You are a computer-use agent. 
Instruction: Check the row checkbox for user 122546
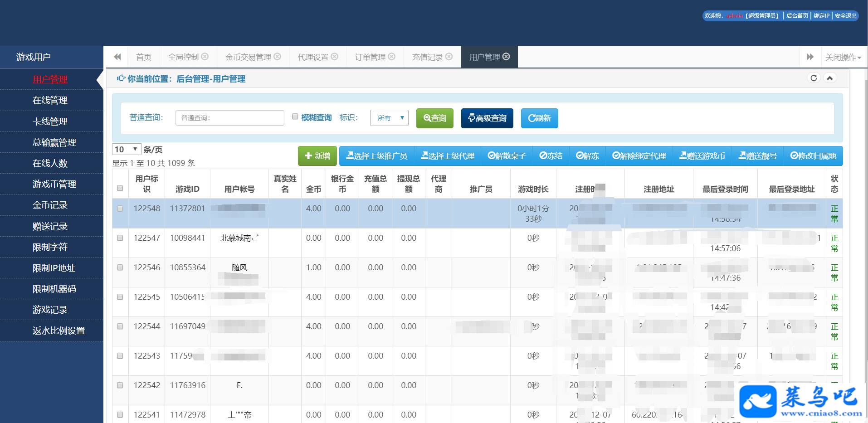click(x=120, y=267)
